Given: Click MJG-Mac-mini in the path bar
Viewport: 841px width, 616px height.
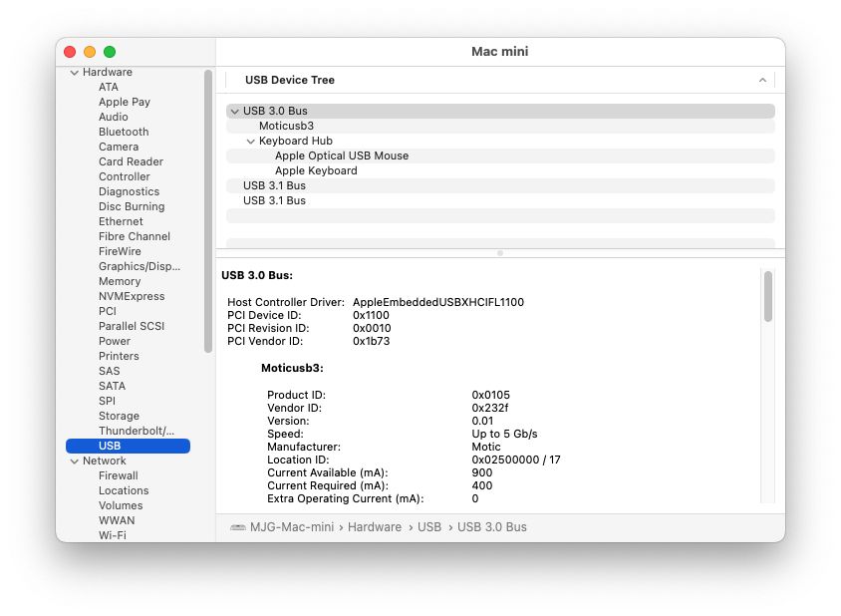Looking at the screenshot, I should click(292, 527).
